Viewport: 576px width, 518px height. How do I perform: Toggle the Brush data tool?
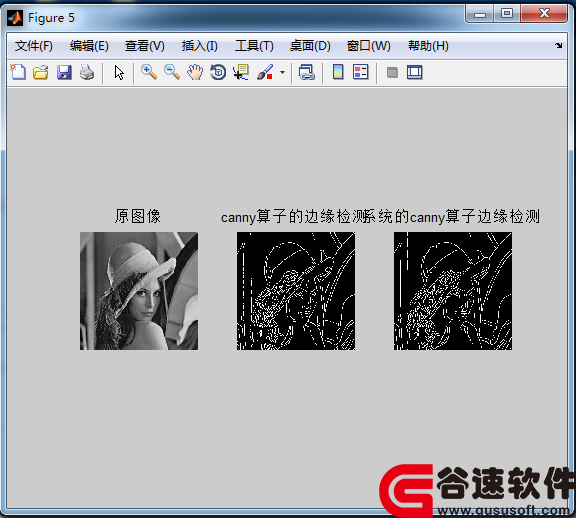265,72
